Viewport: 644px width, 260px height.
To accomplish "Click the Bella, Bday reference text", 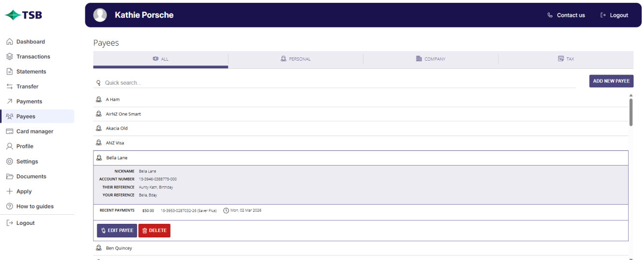I will (148, 195).
